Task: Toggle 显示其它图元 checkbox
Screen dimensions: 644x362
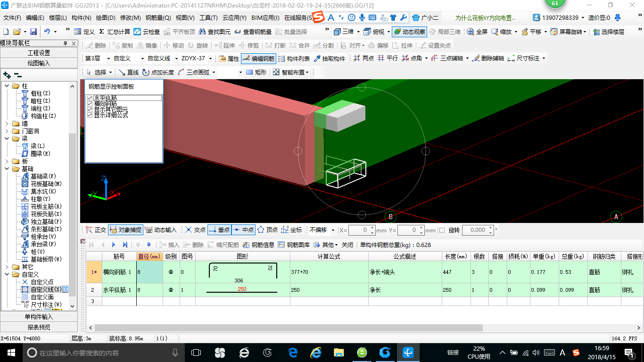Action: point(90,109)
